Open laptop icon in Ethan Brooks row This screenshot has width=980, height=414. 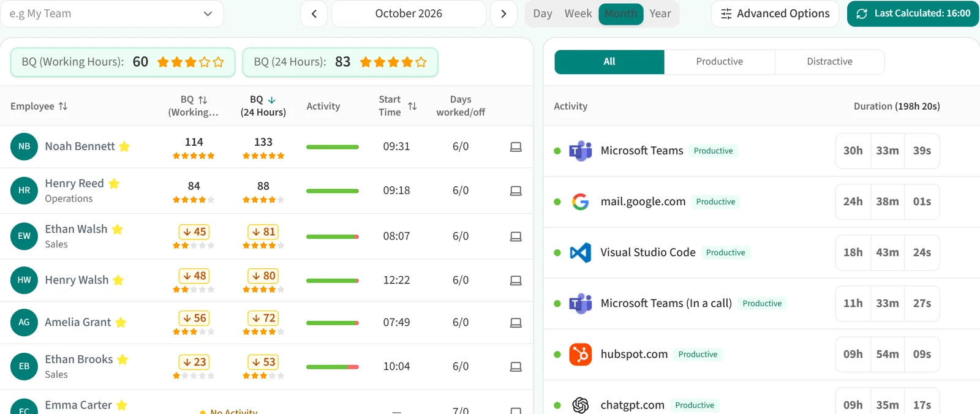coord(516,367)
